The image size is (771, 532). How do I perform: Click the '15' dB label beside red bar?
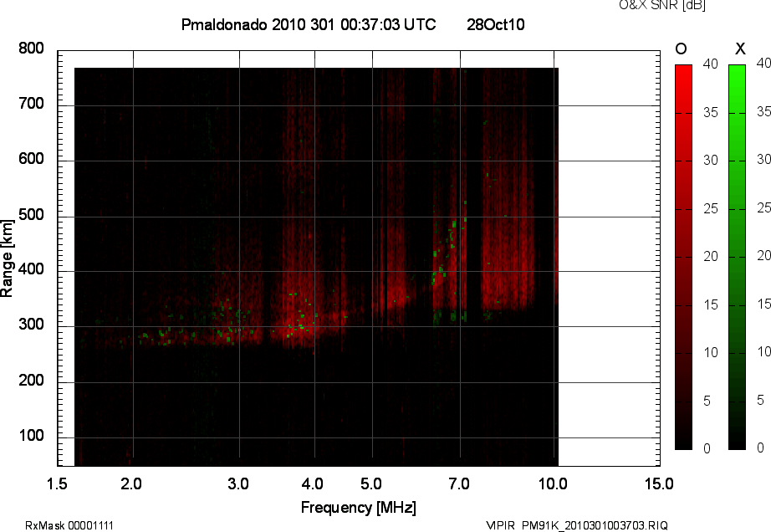click(x=711, y=304)
